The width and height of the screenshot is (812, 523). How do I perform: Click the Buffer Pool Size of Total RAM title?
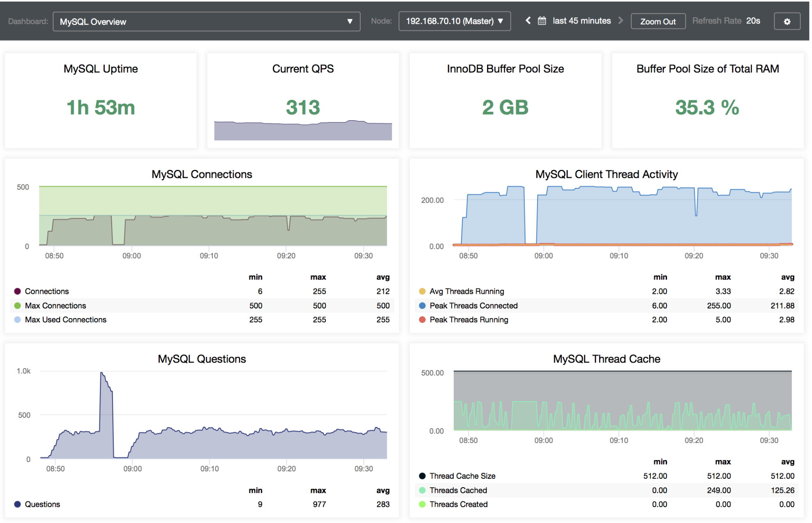708,69
